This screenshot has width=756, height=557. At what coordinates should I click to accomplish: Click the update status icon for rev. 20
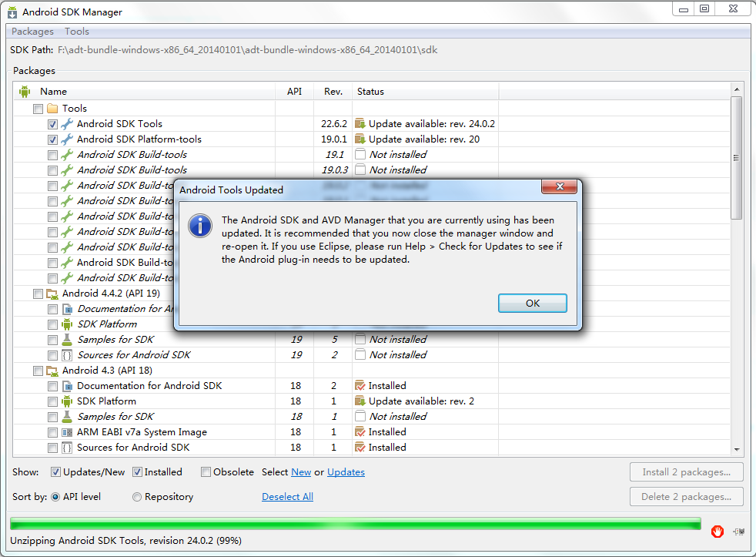coord(360,139)
